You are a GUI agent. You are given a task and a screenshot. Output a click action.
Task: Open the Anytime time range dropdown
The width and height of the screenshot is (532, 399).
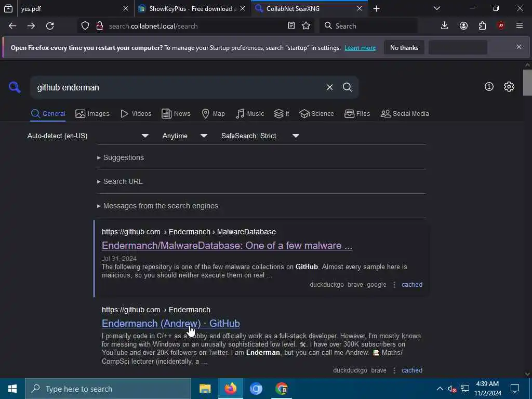(185, 136)
